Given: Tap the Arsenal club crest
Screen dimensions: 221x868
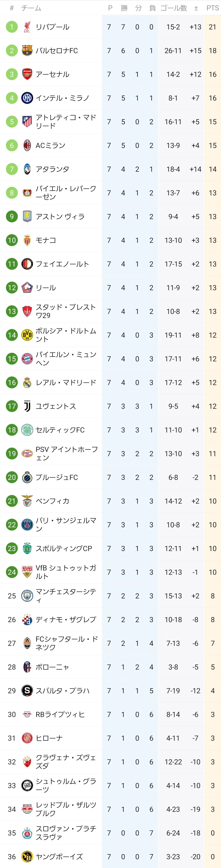Looking at the screenshot, I should (27, 74).
